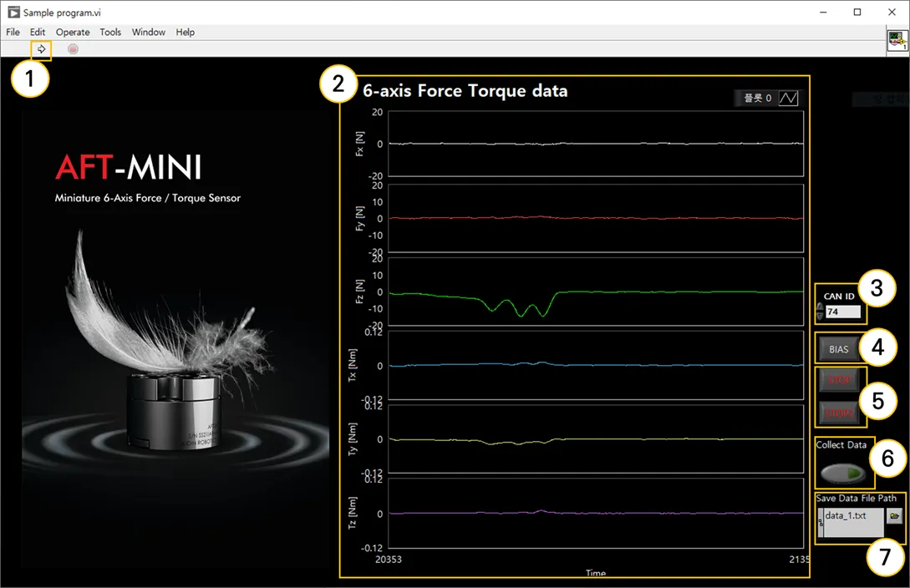Click the '6-axis Force Torque data' title

click(465, 91)
